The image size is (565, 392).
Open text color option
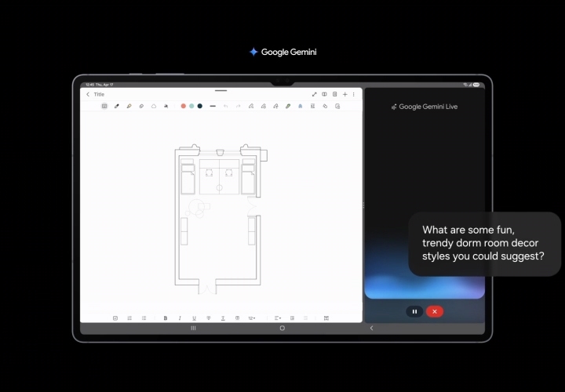point(223,318)
